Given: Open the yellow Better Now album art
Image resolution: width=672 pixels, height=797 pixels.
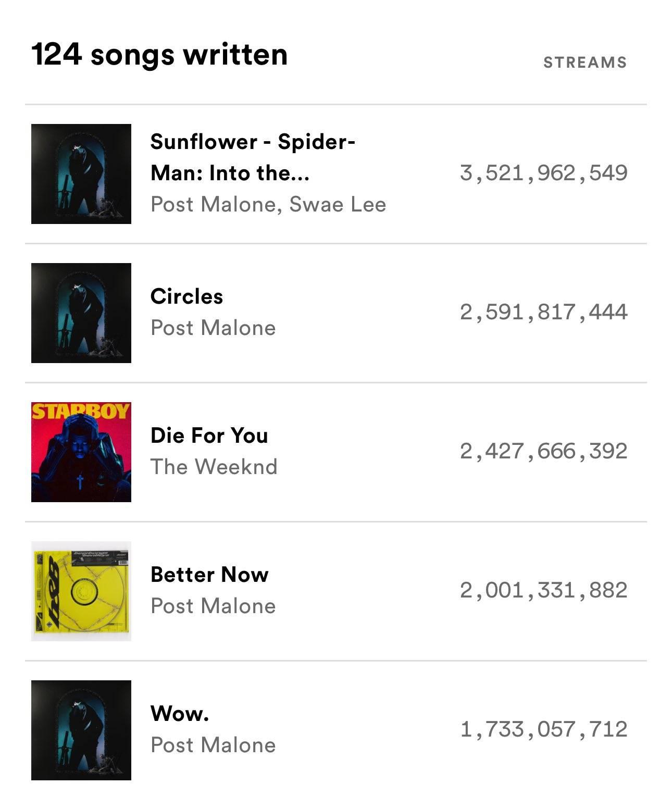Looking at the screenshot, I should [81, 591].
